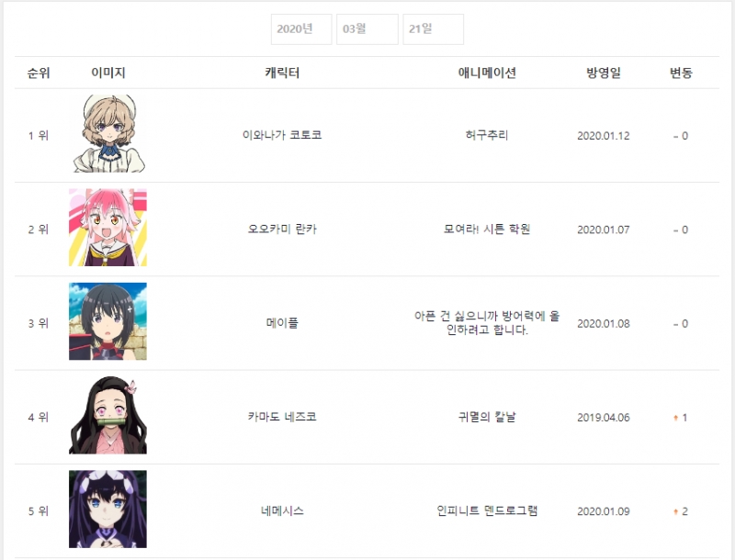This screenshot has width=735, height=560.
Task: Click the 이와나가 코토코 character name
Action: coord(282,135)
